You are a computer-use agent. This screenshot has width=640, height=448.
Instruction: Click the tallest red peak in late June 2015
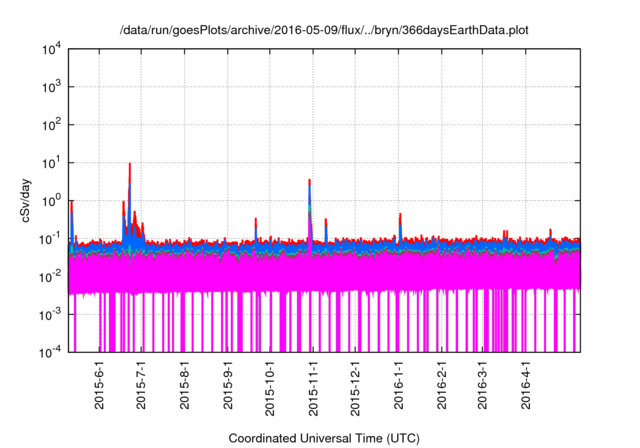point(130,164)
